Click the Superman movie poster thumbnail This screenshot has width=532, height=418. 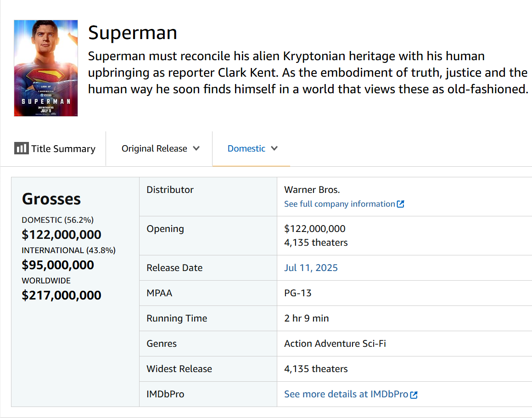(x=46, y=68)
